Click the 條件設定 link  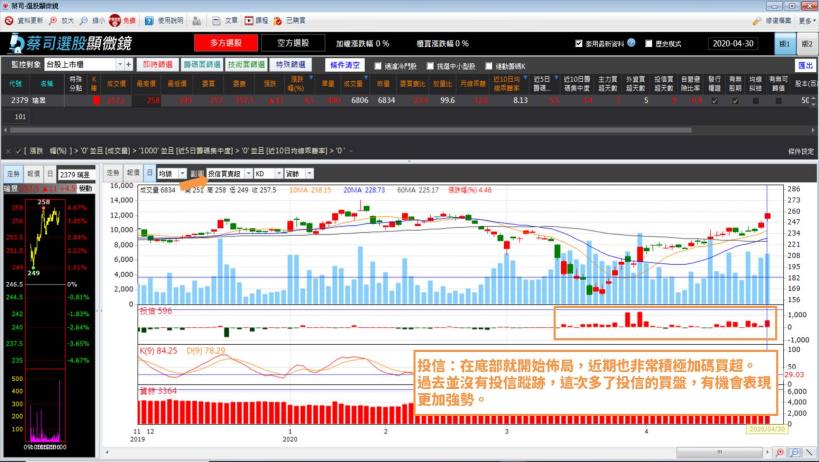pos(801,151)
